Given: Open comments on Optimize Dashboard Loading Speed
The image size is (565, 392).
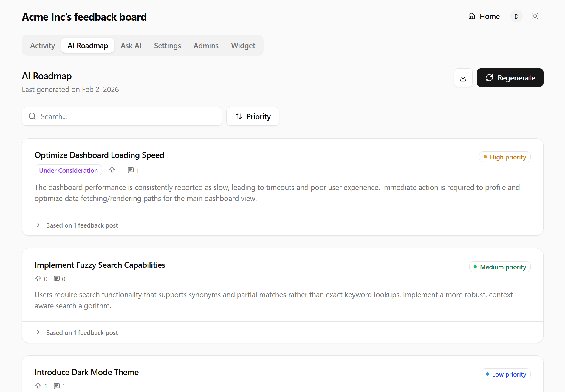Looking at the screenshot, I should (131, 170).
